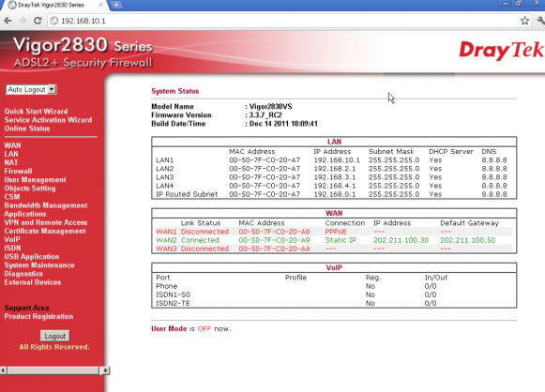Viewport: 545px width, 392px height.
Task: Open a new browser tab
Action: [x=116, y=5]
